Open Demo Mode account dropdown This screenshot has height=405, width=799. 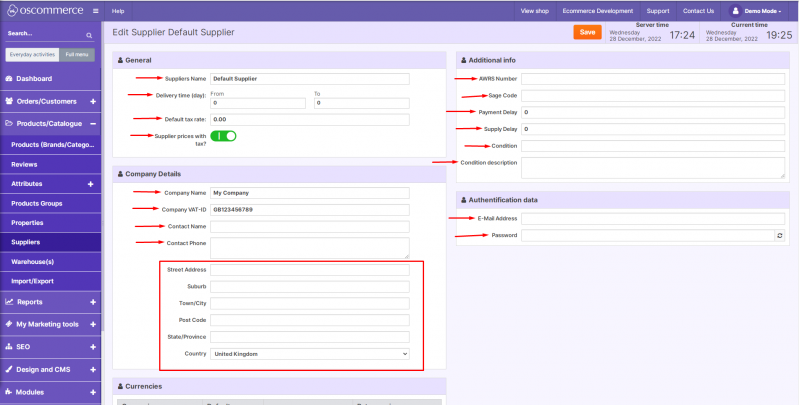click(756, 11)
